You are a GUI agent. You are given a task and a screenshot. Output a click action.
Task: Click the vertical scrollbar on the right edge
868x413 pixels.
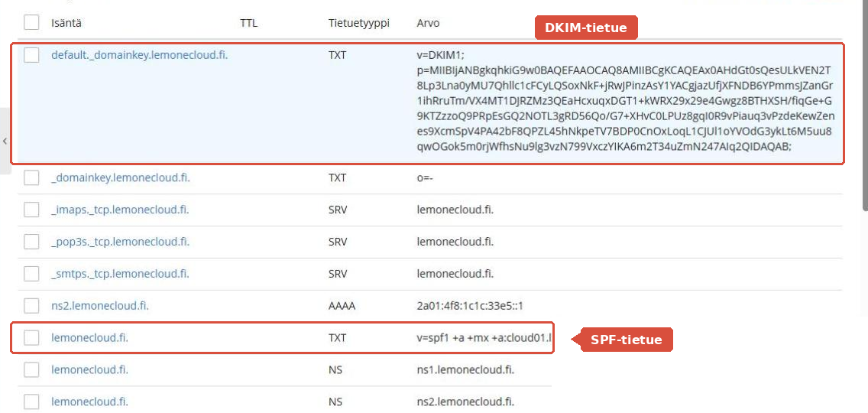point(865,106)
